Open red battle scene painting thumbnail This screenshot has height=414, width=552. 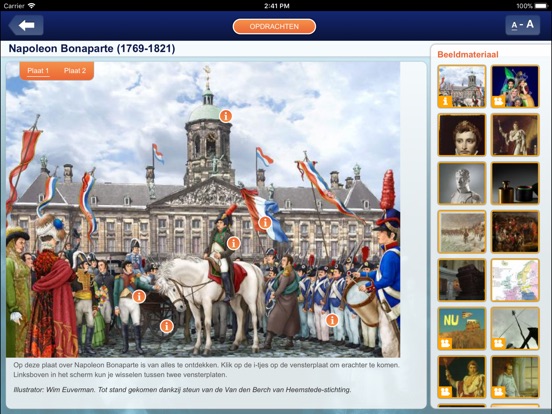[x=515, y=232]
